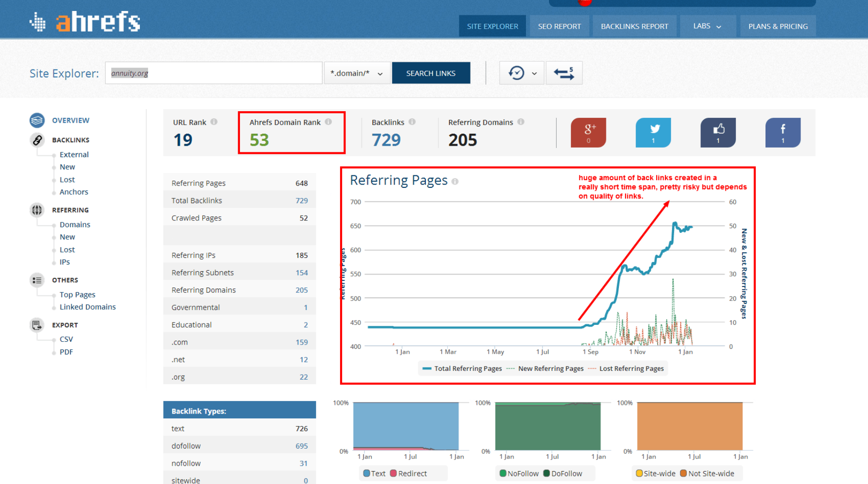
Task: Click URL Rank info icon
Action: click(214, 122)
